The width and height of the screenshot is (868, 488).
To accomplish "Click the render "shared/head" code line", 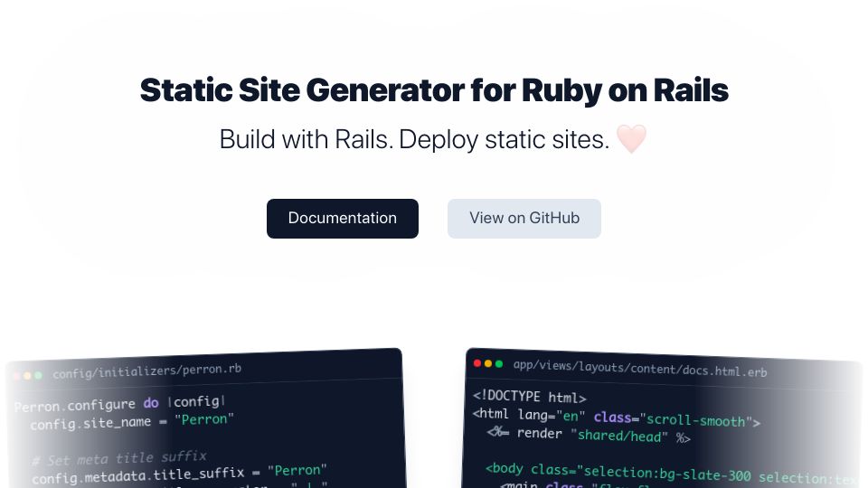I will click(589, 435).
